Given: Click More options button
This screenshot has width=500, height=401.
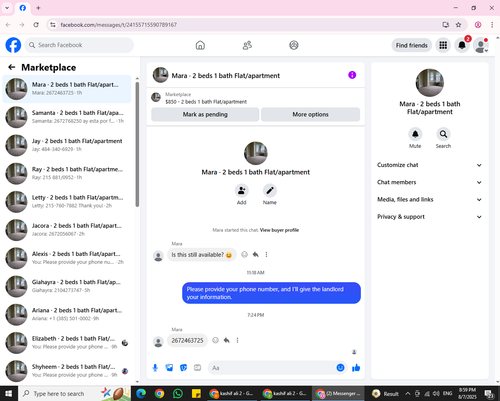Looking at the screenshot, I should point(310,114).
